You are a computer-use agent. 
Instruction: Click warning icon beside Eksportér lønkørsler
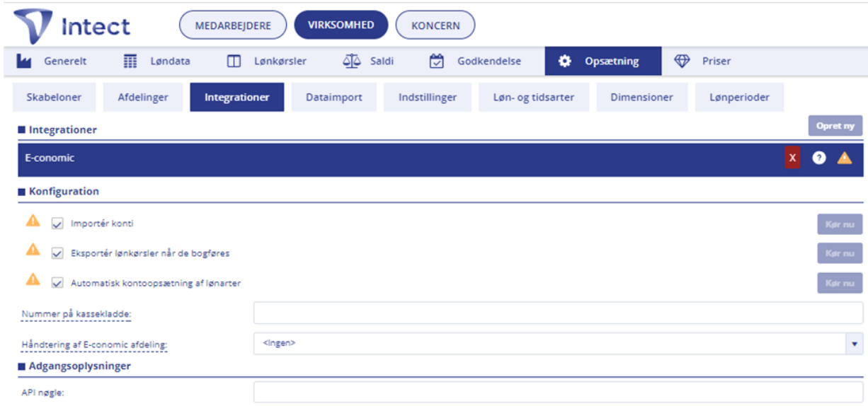(x=33, y=249)
